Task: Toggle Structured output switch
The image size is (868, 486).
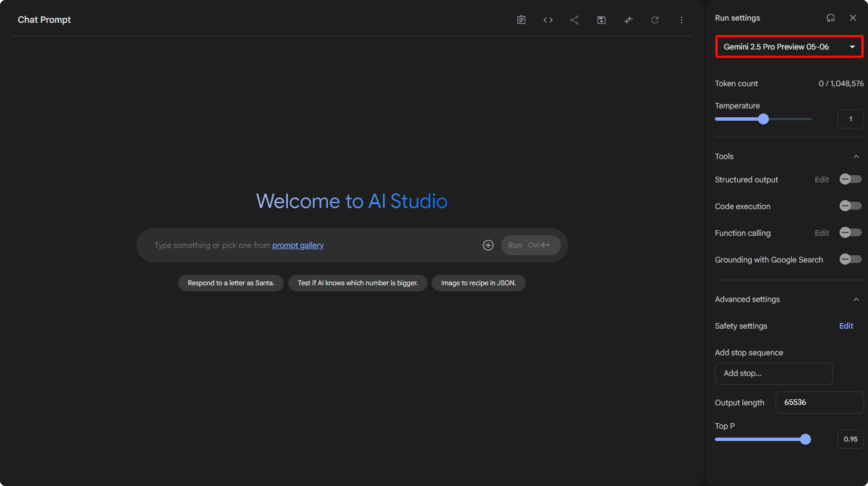Action: 850,179
